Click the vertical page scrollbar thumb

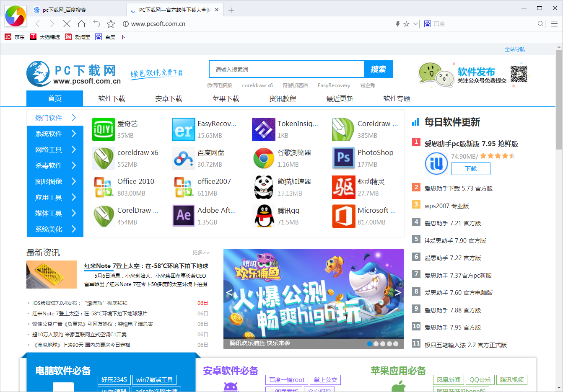click(x=559, y=100)
